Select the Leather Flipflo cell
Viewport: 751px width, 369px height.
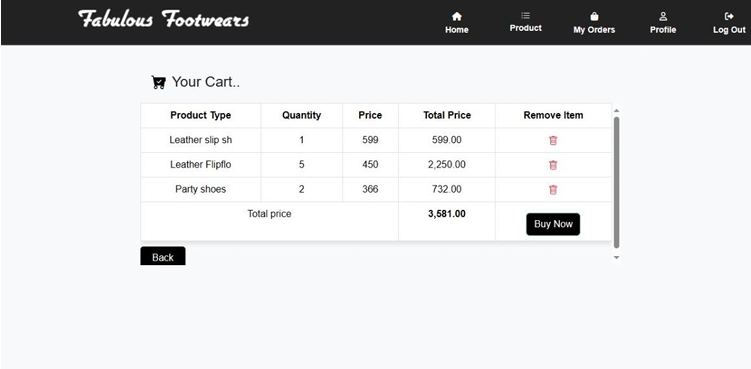coord(201,164)
